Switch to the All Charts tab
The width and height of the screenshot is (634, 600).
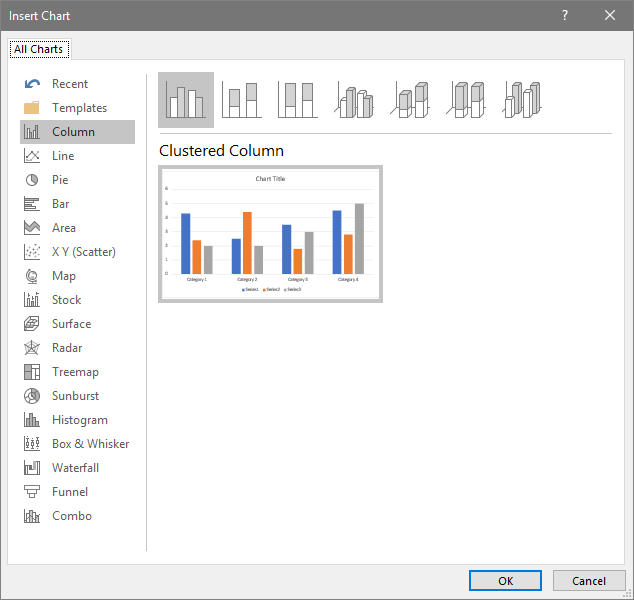pyautogui.click(x=38, y=48)
